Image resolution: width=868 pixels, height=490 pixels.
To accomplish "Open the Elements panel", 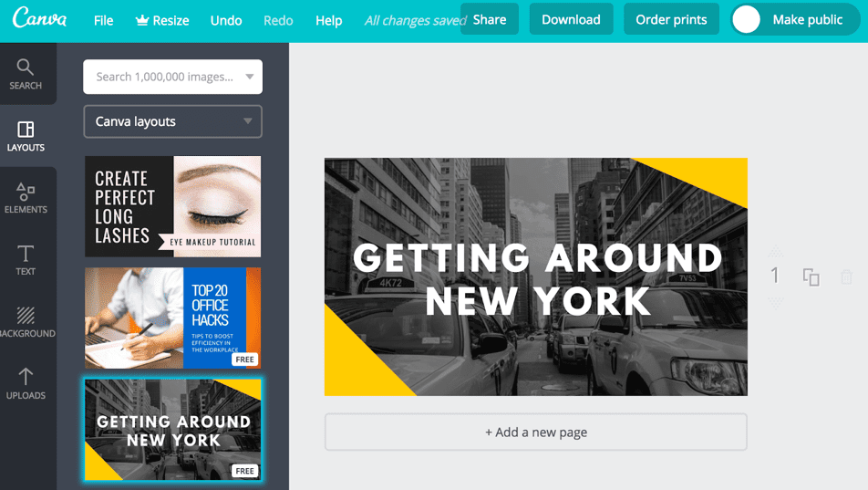I will (26, 198).
